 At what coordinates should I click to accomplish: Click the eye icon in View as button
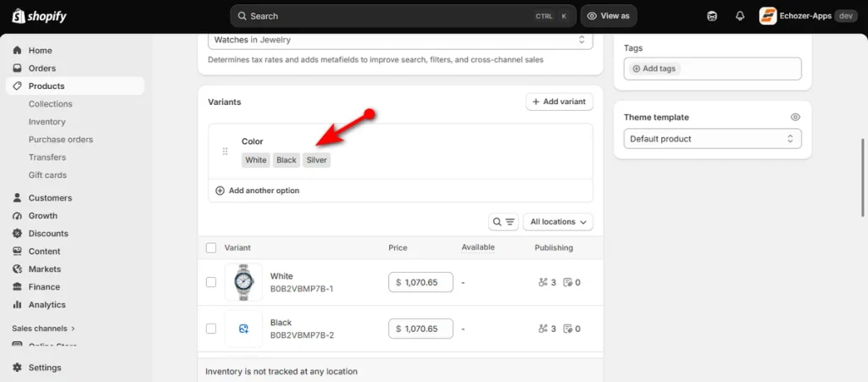click(x=592, y=16)
